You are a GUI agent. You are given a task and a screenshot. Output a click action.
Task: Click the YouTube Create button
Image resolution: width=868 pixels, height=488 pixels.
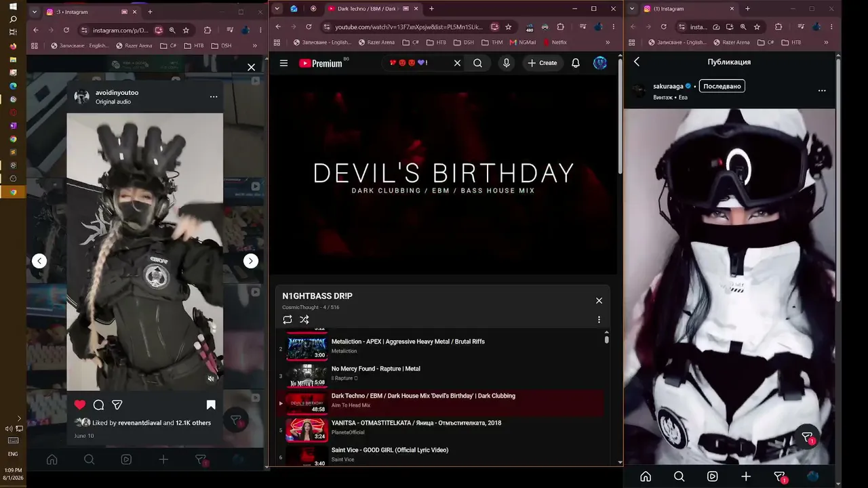(x=542, y=63)
